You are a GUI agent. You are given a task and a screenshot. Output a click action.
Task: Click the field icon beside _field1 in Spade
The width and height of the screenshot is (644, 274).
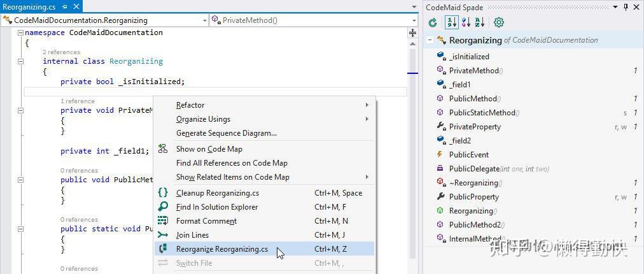(442, 84)
